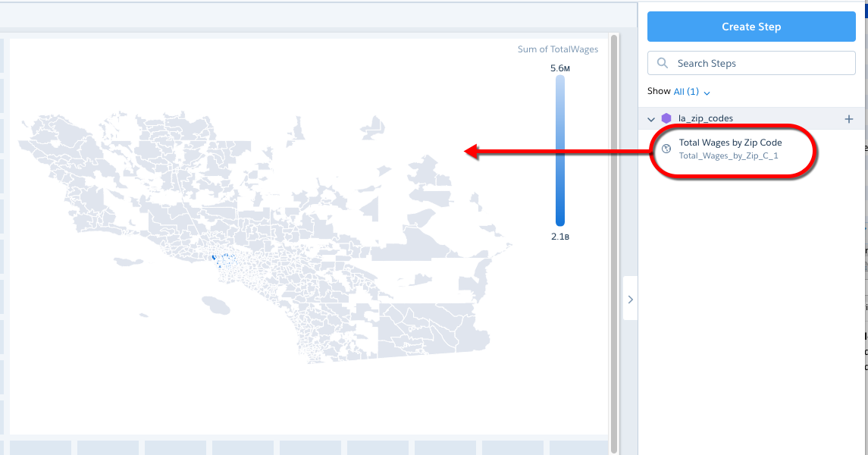
Task: Collapse the steps panel with the chevron handle
Action: 630,300
